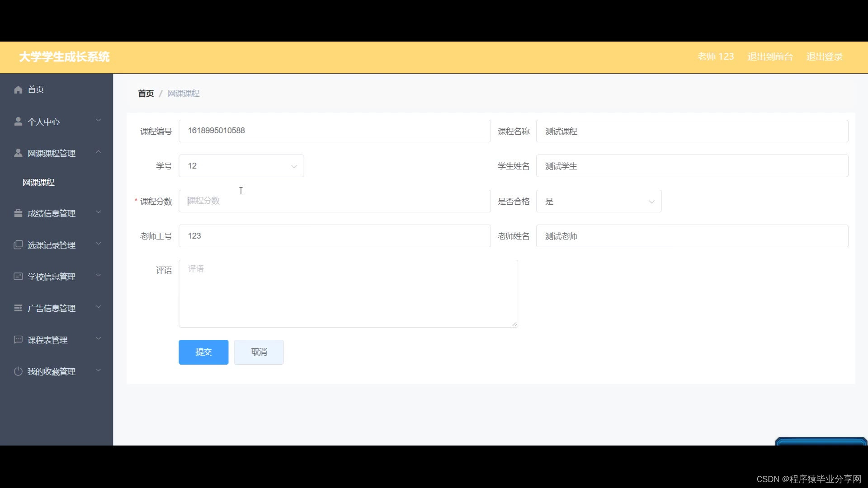The height and width of the screenshot is (488, 868).
Task: Click the chat icon beside 课程表管理
Action: 18,340
